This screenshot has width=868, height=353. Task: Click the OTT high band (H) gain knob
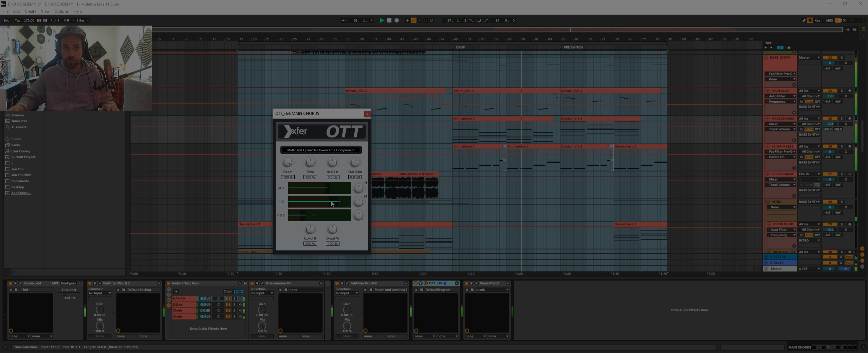[358, 189]
